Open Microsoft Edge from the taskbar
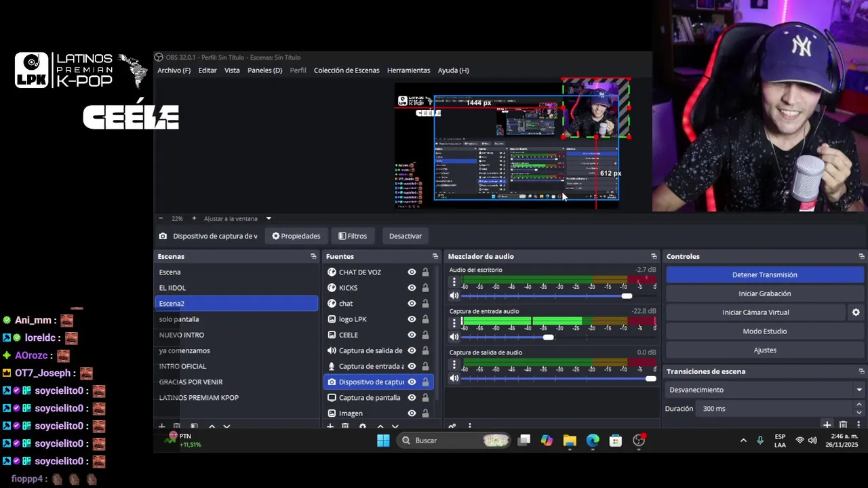Screen dimensions: 868x488 pyautogui.click(x=593, y=441)
